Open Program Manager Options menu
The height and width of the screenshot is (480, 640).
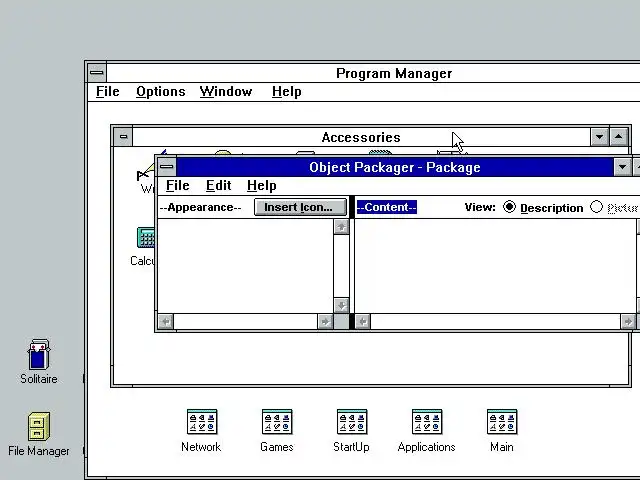pyautogui.click(x=161, y=91)
